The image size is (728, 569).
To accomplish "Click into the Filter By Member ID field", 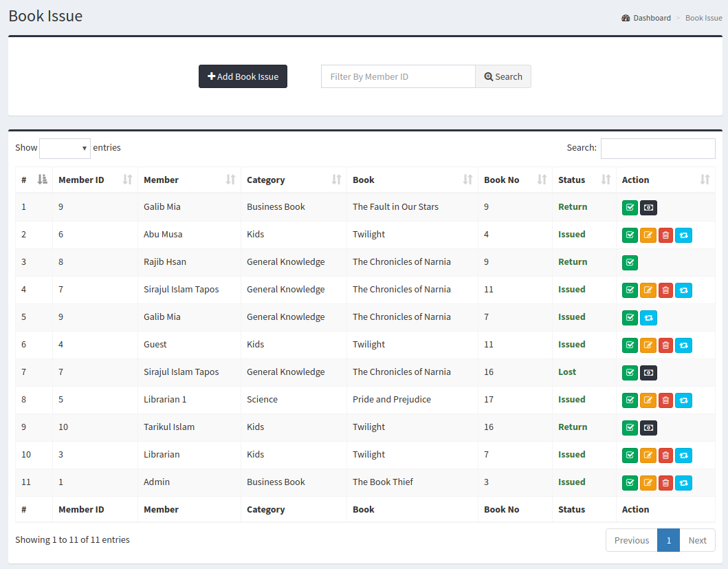I will [x=398, y=76].
